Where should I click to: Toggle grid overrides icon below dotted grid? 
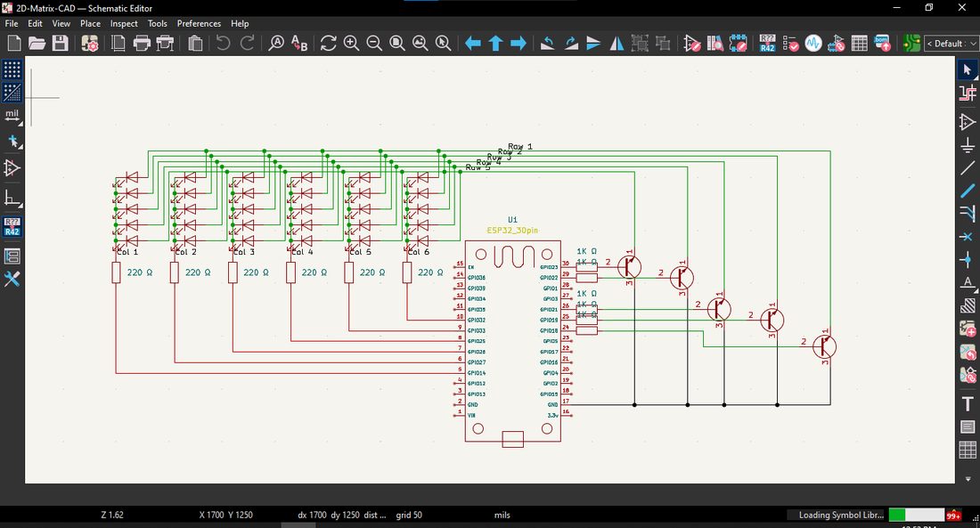(12, 93)
